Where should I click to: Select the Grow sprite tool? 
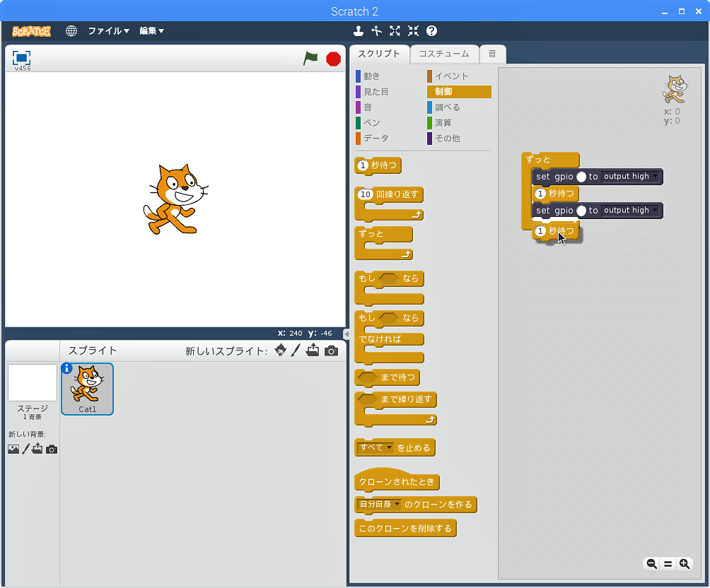[395, 31]
